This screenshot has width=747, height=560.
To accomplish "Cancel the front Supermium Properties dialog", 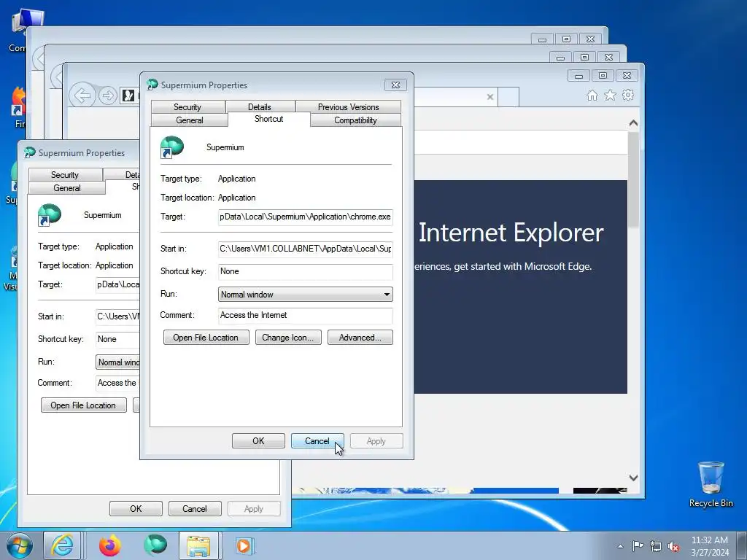I will coord(317,441).
